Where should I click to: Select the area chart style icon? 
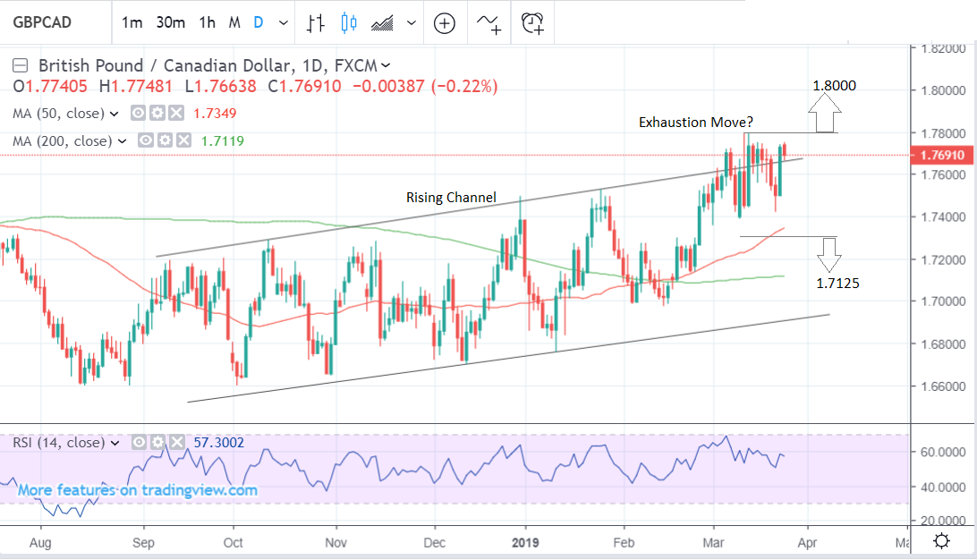[x=383, y=23]
